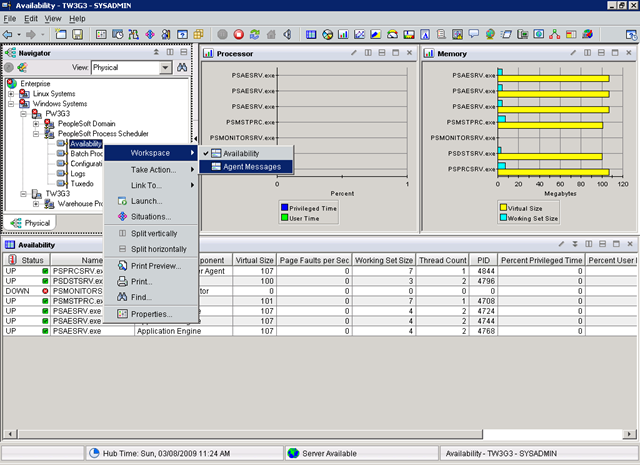Maximize the Processor pane
This screenshot has height=465, width=640.
(x=395, y=53)
